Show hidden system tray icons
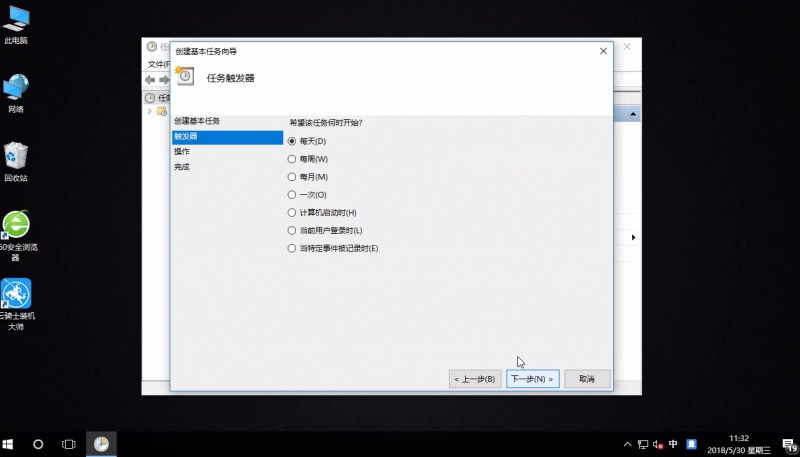Viewport: 800px width, 457px height. click(628, 444)
